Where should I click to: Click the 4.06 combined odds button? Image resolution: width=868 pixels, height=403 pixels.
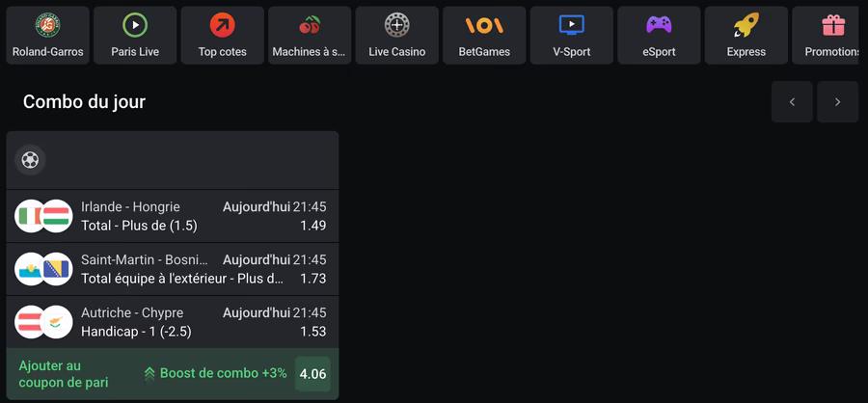[312, 374]
